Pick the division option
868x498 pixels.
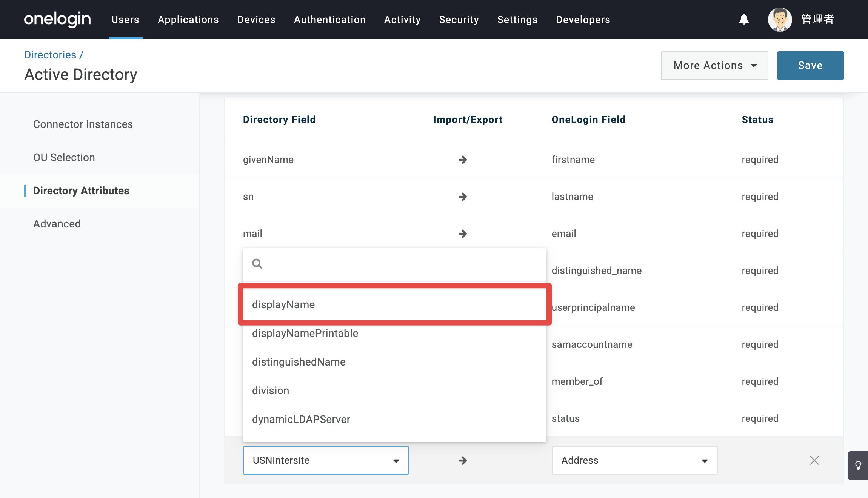395,390
